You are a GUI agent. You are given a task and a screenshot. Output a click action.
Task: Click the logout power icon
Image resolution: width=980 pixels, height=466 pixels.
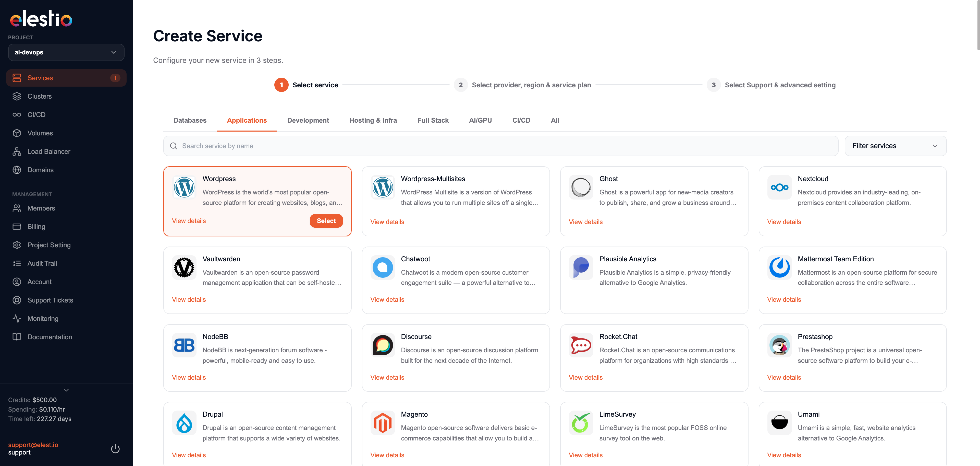[x=115, y=448]
